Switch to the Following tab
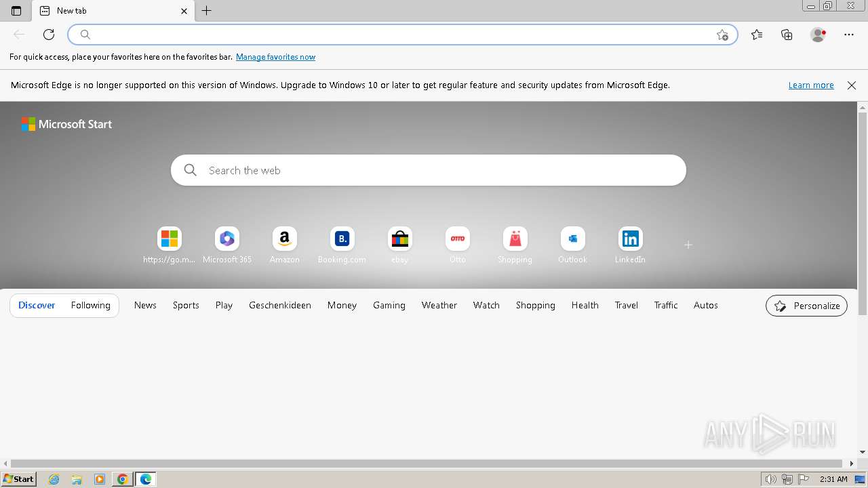This screenshot has width=868, height=488. point(91,306)
